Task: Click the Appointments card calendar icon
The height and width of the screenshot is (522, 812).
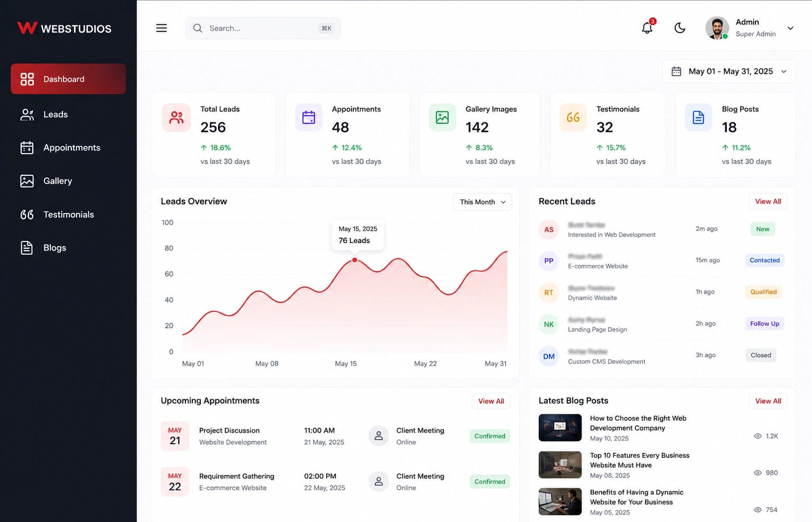Action: (309, 117)
